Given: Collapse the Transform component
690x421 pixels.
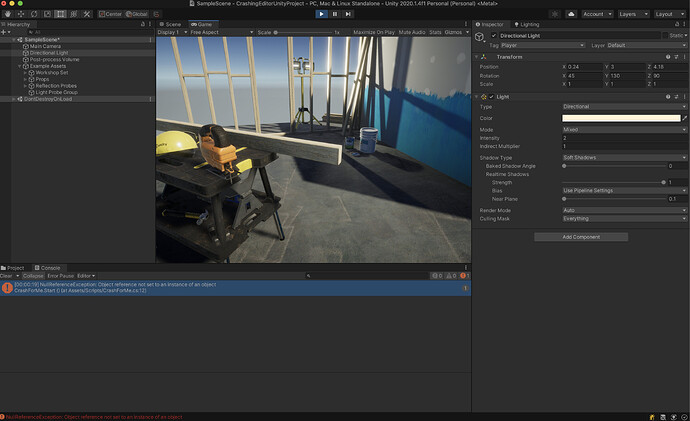Looking at the screenshot, I should 476,57.
